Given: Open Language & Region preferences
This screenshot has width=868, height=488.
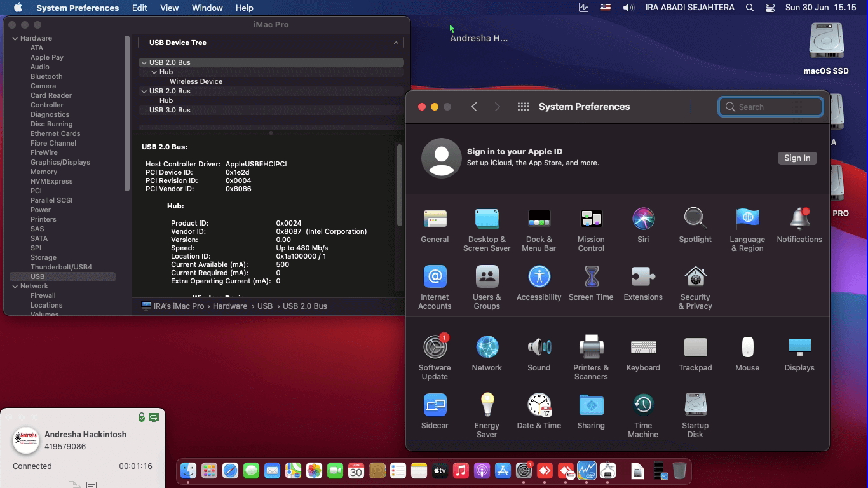Looking at the screenshot, I should tap(747, 230).
